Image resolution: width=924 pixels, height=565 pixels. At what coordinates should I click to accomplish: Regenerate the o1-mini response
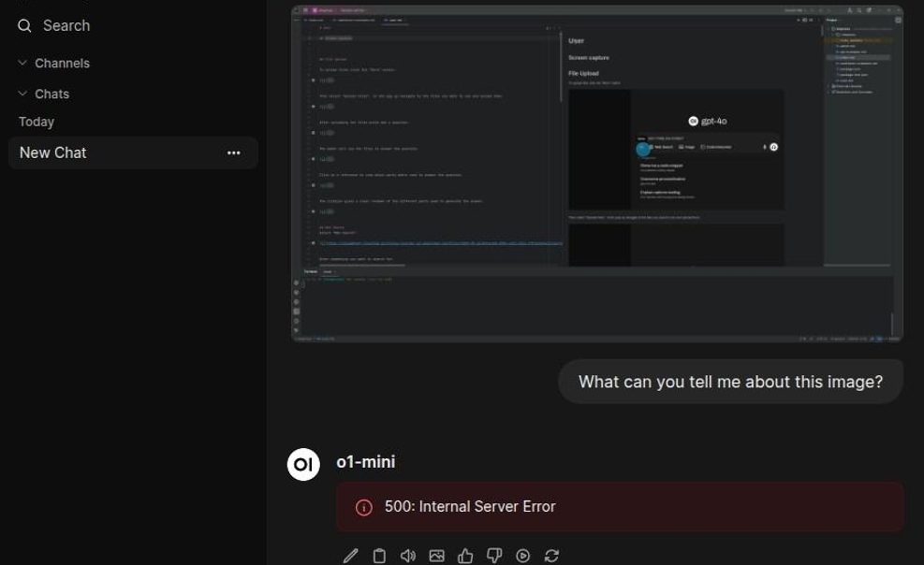coord(551,556)
